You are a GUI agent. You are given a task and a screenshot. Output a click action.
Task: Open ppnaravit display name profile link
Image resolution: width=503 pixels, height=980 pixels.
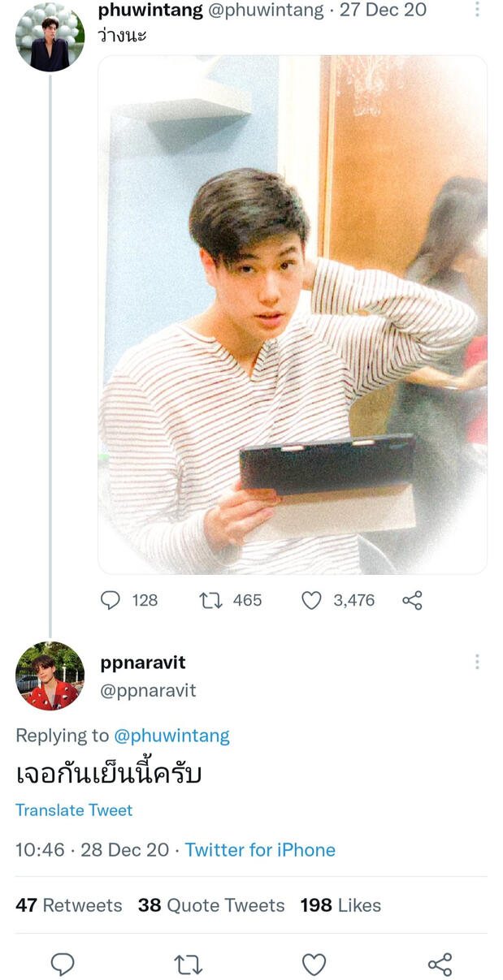[143, 663]
